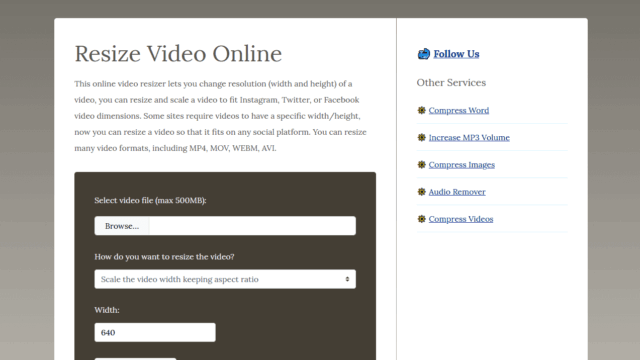Open the Compress Word service link

(x=459, y=110)
